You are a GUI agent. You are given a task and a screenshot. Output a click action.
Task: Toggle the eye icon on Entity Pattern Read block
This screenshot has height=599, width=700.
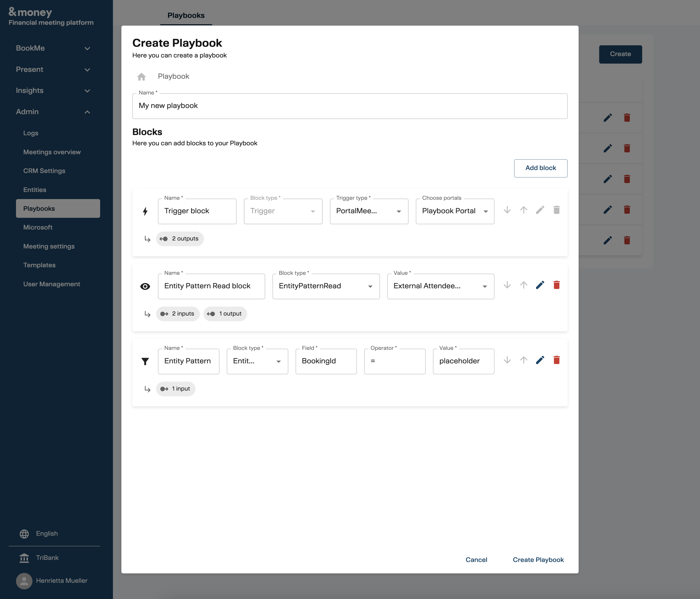pos(145,286)
